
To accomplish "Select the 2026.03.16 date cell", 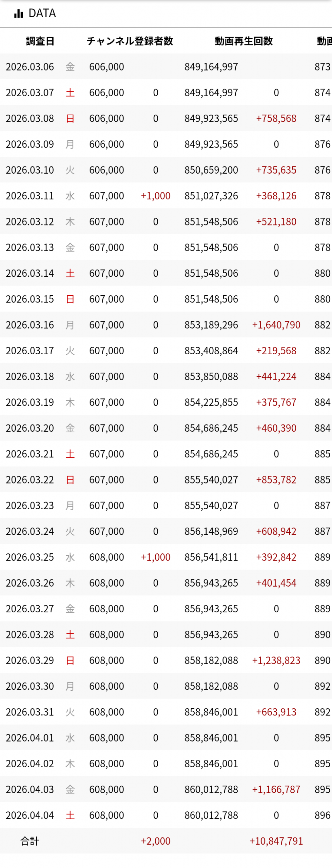I will coord(30,325).
